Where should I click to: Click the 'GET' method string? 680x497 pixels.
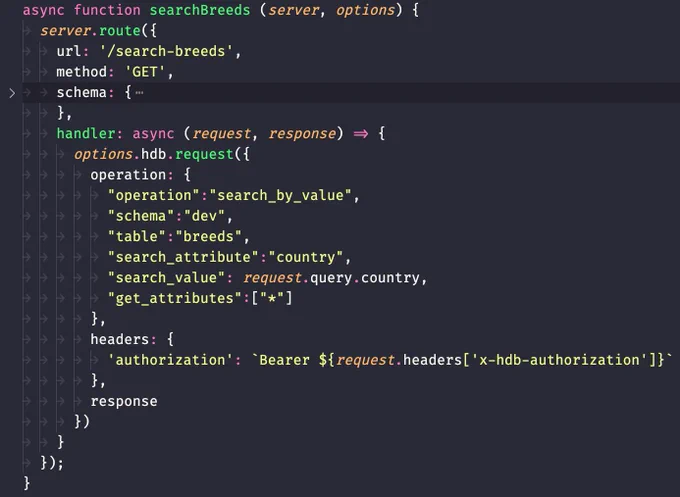click(x=145, y=72)
